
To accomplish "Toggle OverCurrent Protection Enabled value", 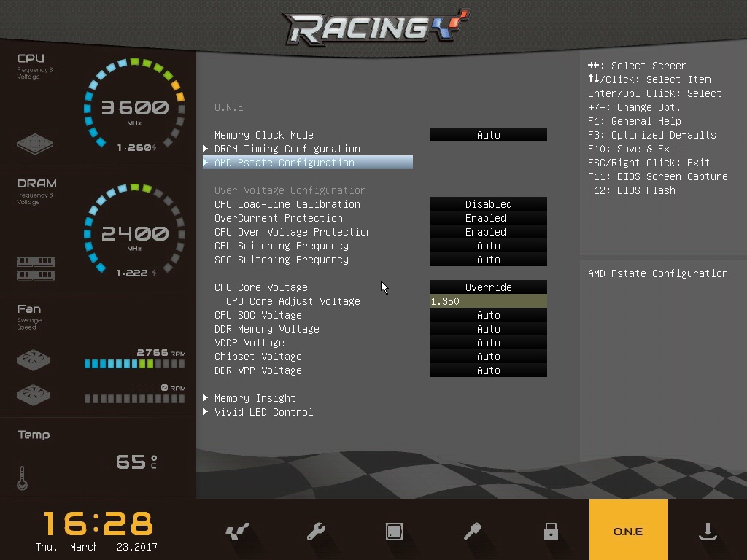I will coord(488,218).
